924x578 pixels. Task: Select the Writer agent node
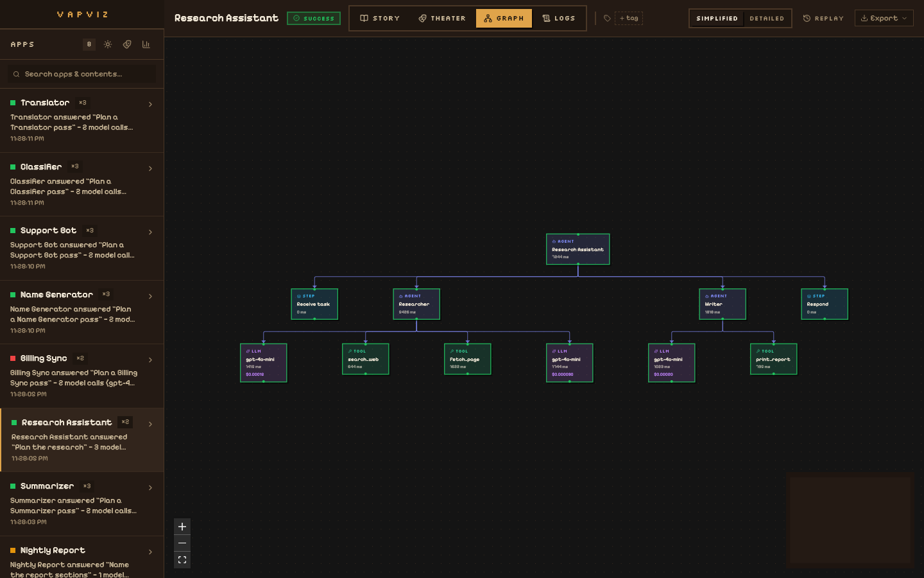[x=723, y=304]
